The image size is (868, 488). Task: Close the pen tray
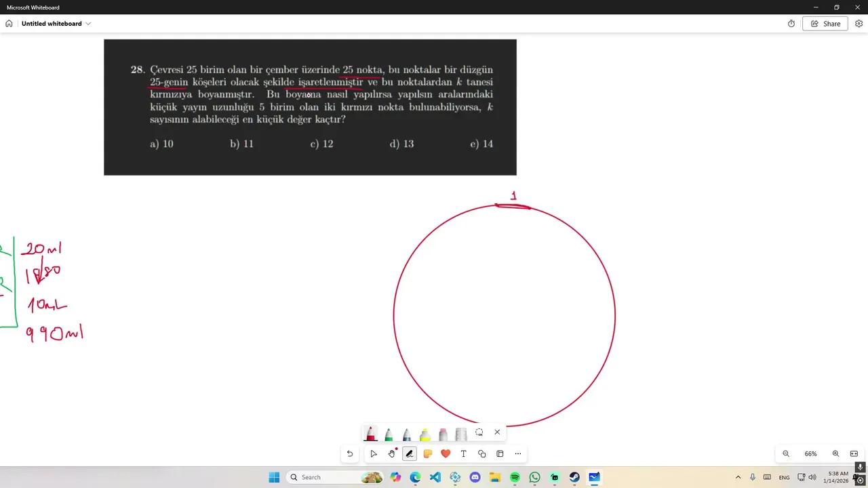pos(497,432)
